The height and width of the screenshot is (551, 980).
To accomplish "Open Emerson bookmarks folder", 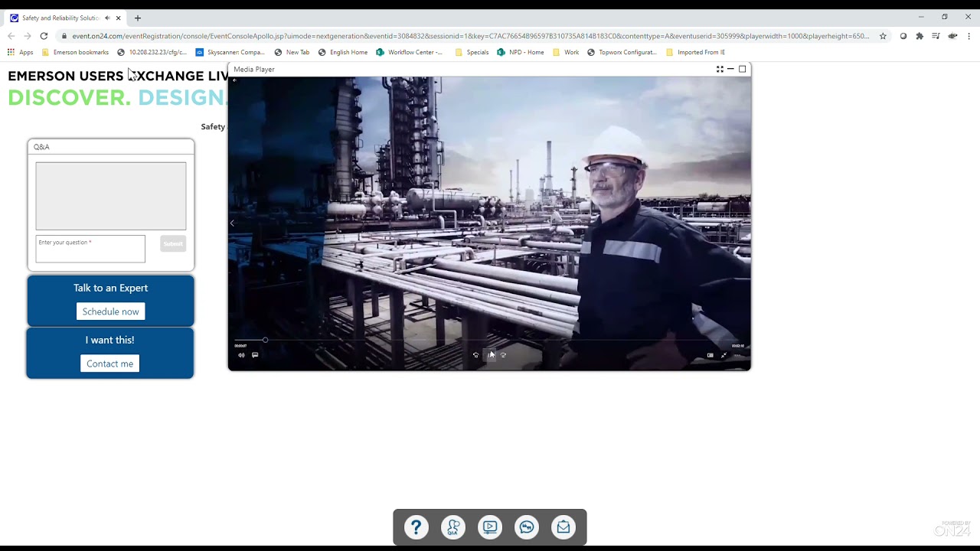I will pyautogui.click(x=75, y=52).
